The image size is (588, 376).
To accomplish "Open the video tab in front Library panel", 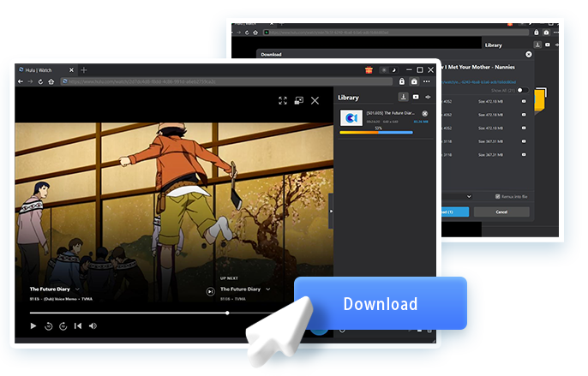I will (416, 97).
